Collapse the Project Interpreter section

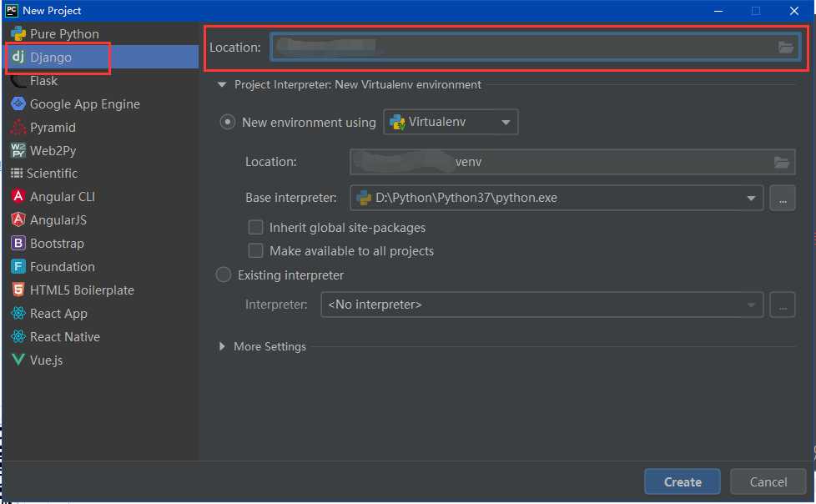(222, 84)
